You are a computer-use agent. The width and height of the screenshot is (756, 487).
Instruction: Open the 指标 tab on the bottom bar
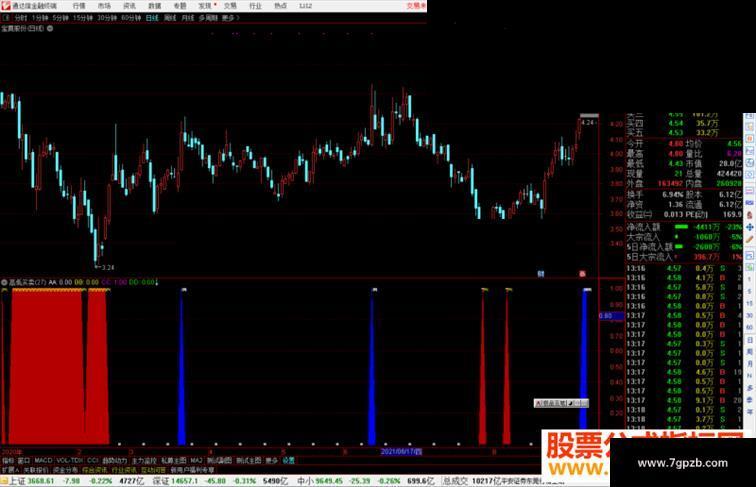pyautogui.click(x=8, y=460)
